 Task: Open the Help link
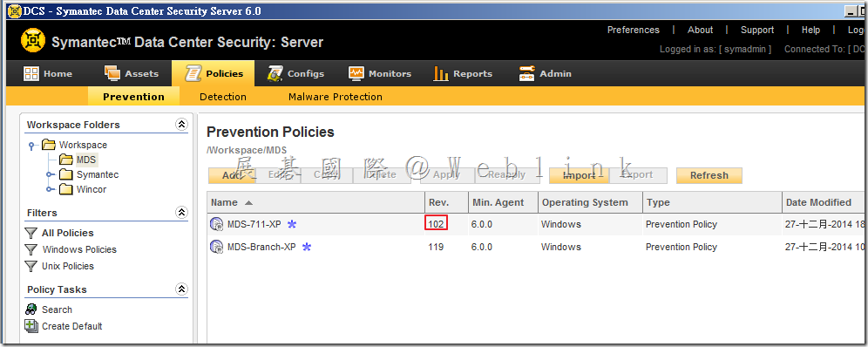(811, 30)
